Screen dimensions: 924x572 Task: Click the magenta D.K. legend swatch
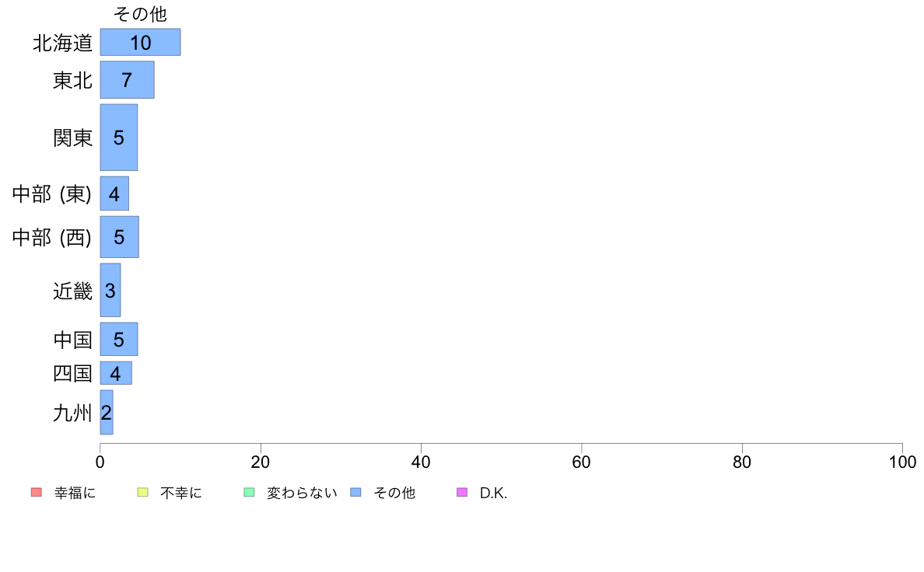tap(462, 492)
